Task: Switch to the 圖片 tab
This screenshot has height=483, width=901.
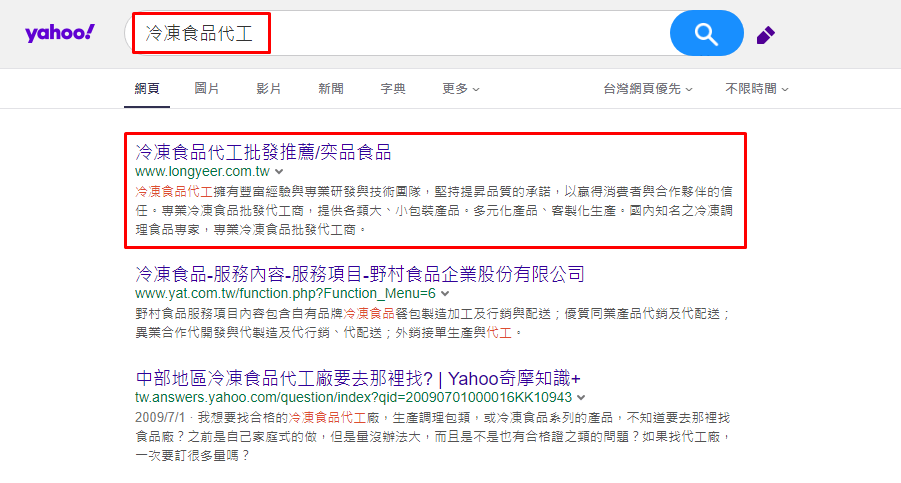Action: (x=206, y=88)
